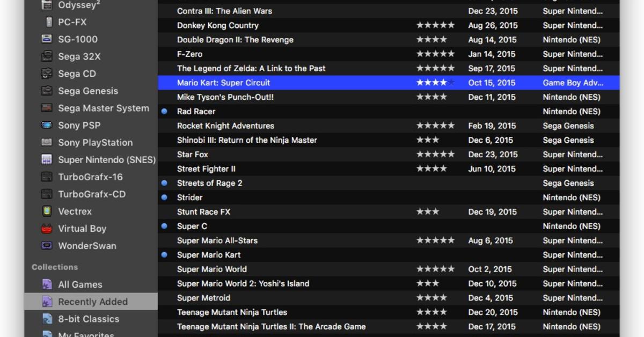644x337 pixels.
Task: Click the Sega Master System icon
Action: (x=48, y=108)
